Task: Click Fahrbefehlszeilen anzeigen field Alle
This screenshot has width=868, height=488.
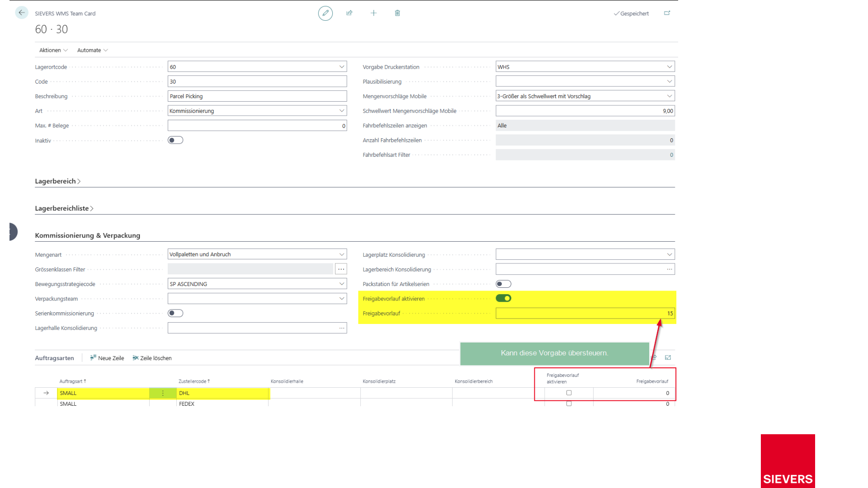Action: (585, 126)
